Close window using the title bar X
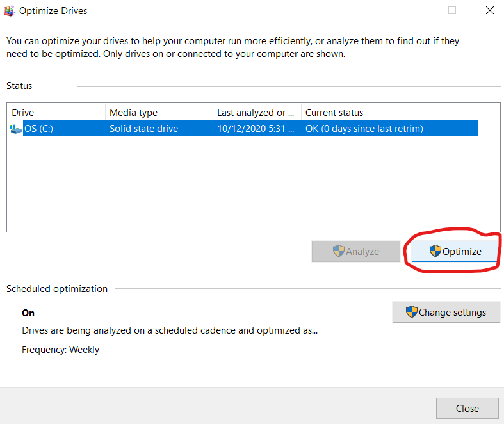Image resolution: width=504 pixels, height=424 pixels. (490, 10)
